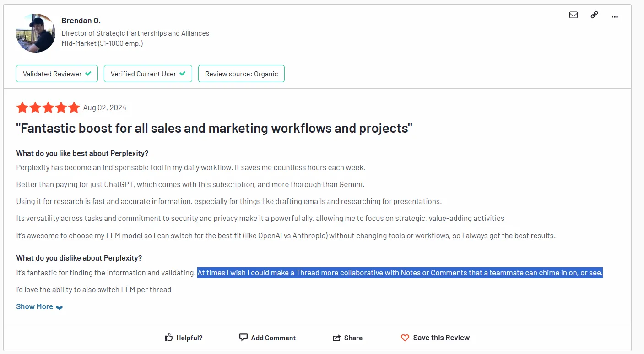Click heading 'What do you dislike about Perplexity?'
Screen dimensions: 644x354
point(79,258)
